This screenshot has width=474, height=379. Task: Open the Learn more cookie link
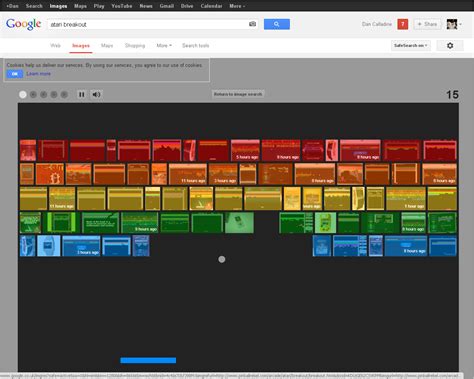38,74
